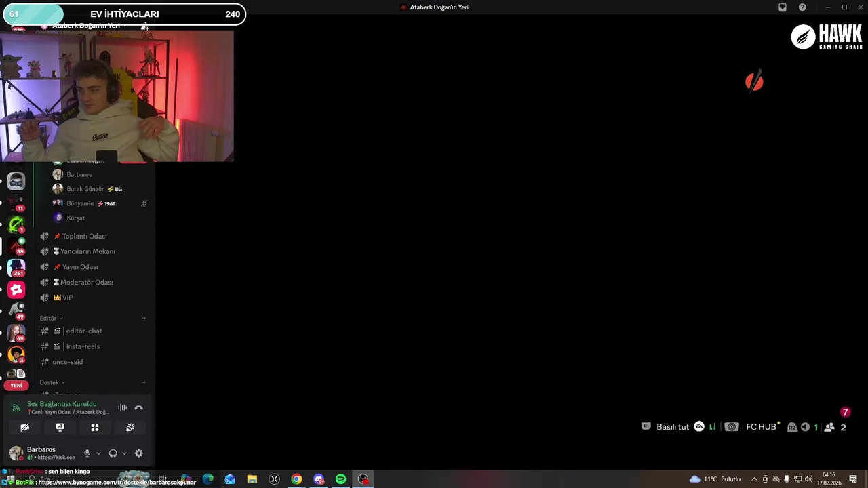
Task: Click the players count icon in overlay
Action: tap(829, 427)
